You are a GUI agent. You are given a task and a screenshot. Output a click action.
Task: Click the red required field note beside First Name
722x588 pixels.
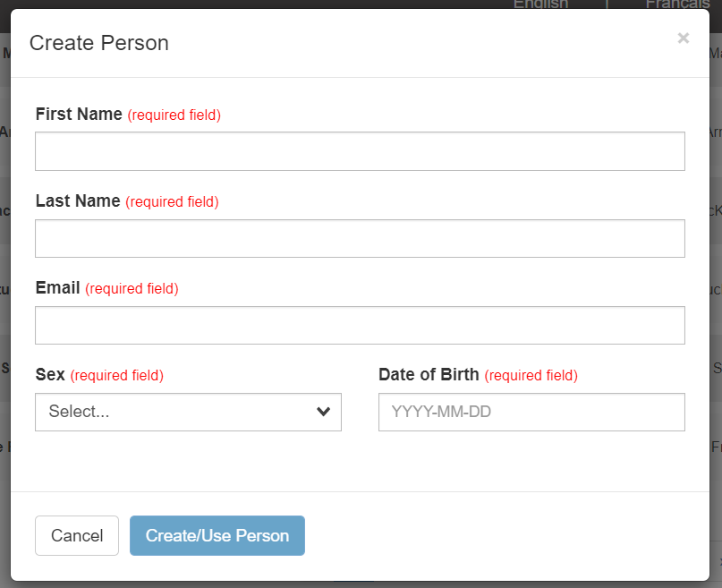174,115
